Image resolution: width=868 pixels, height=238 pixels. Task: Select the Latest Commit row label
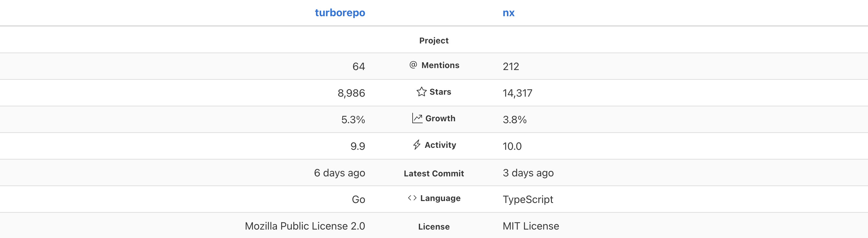pyautogui.click(x=434, y=173)
